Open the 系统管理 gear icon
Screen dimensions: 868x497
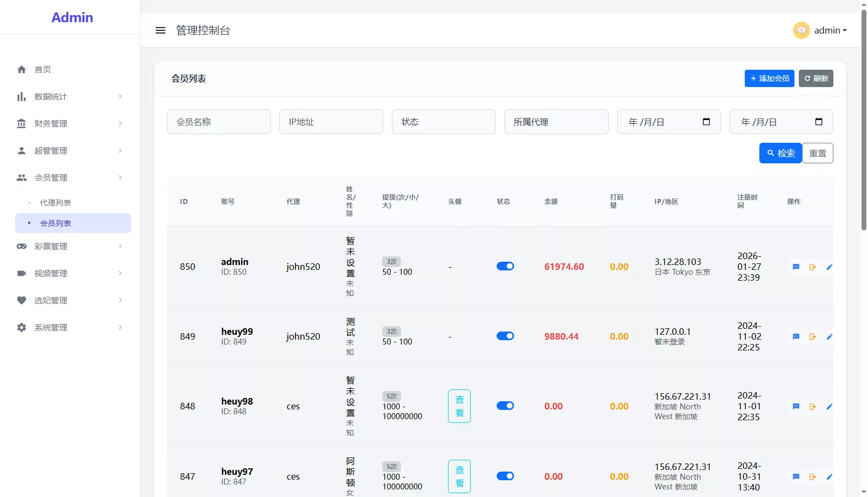pos(22,327)
